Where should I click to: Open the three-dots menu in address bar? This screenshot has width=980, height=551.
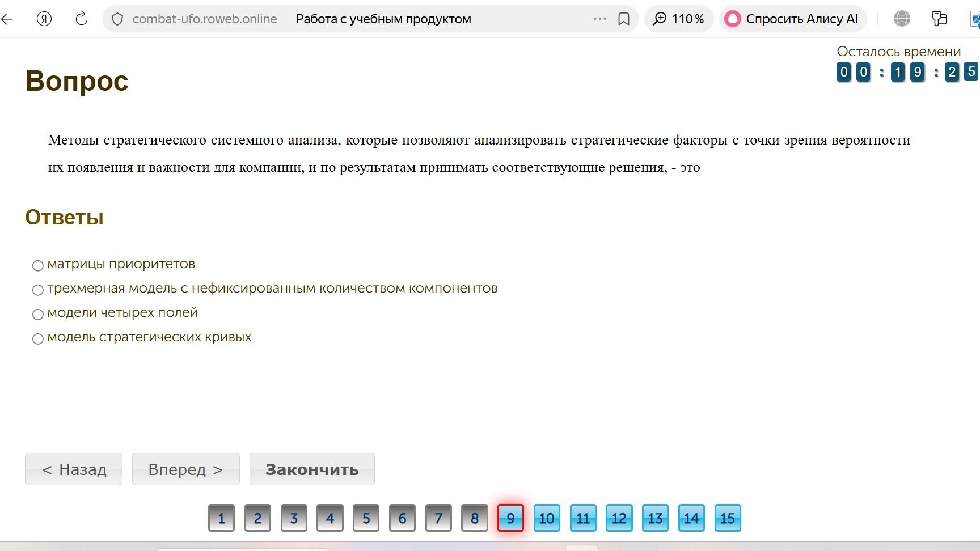pos(600,19)
